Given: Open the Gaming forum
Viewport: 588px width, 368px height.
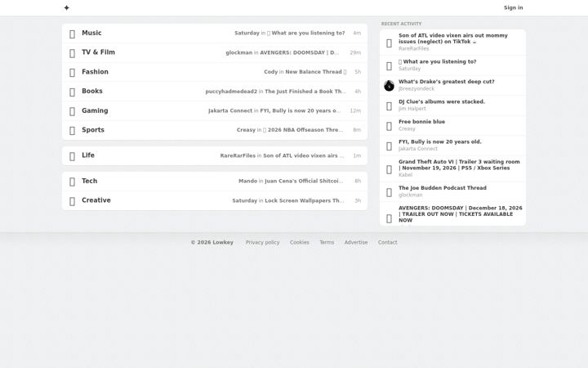Looking at the screenshot, I should point(95,110).
